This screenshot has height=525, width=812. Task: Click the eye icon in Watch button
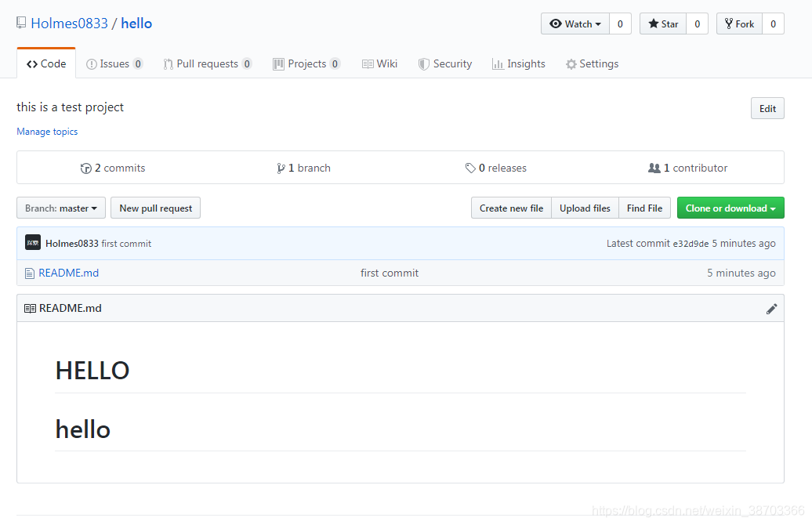tap(556, 24)
